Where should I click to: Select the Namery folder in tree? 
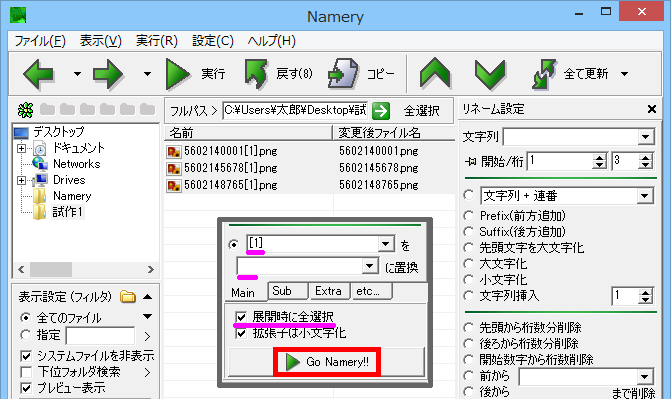click(72, 196)
